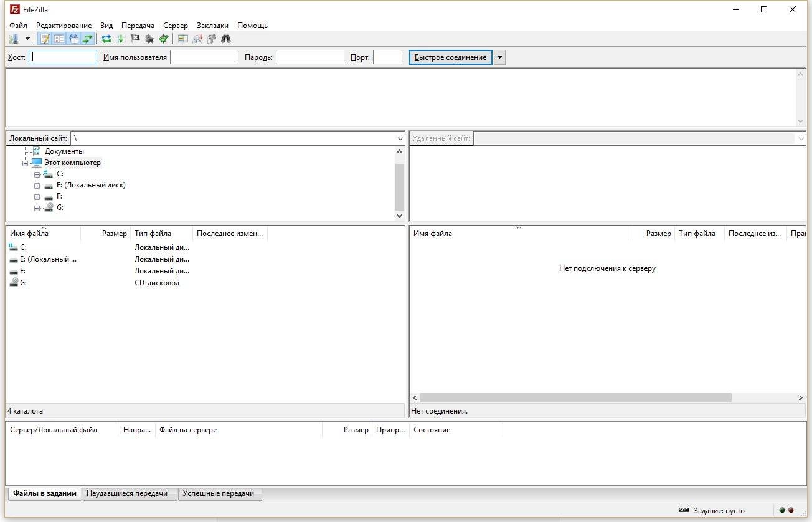The width and height of the screenshot is (812, 522).
Task: Select Этот компьютер in the tree
Action: [72, 163]
